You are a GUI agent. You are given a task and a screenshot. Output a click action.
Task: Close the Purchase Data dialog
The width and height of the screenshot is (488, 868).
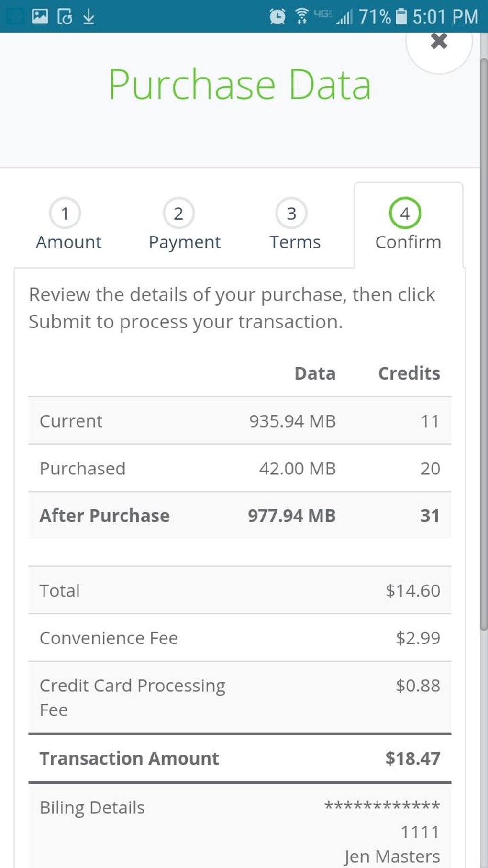tap(439, 41)
